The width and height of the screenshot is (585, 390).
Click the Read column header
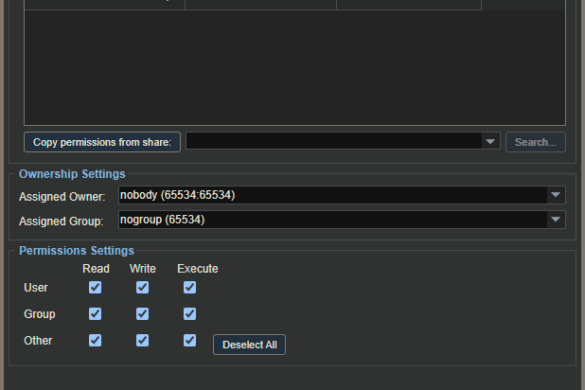tap(96, 269)
